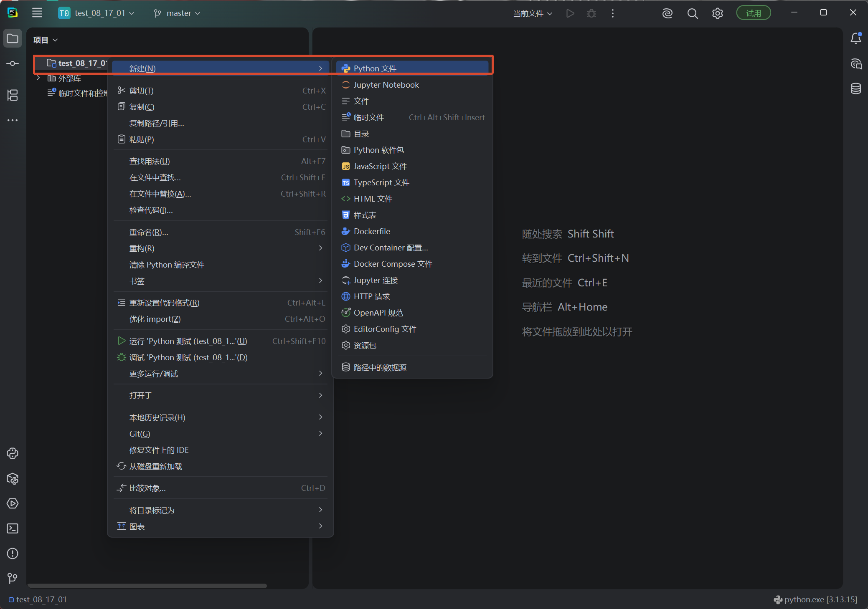Choose Jupyter Notebook in the submenu
The width and height of the screenshot is (868, 609).
(x=412, y=85)
